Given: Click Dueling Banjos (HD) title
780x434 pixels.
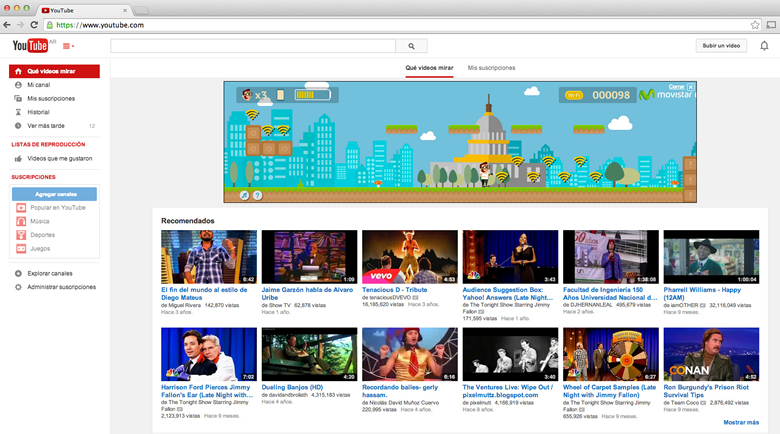Looking at the screenshot, I should pyautogui.click(x=292, y=387).
